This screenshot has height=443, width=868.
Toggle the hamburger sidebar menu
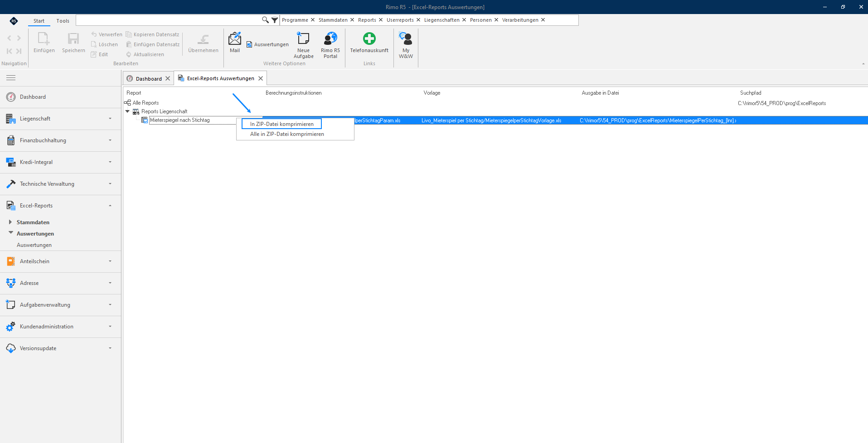click(x=11, y=78)
